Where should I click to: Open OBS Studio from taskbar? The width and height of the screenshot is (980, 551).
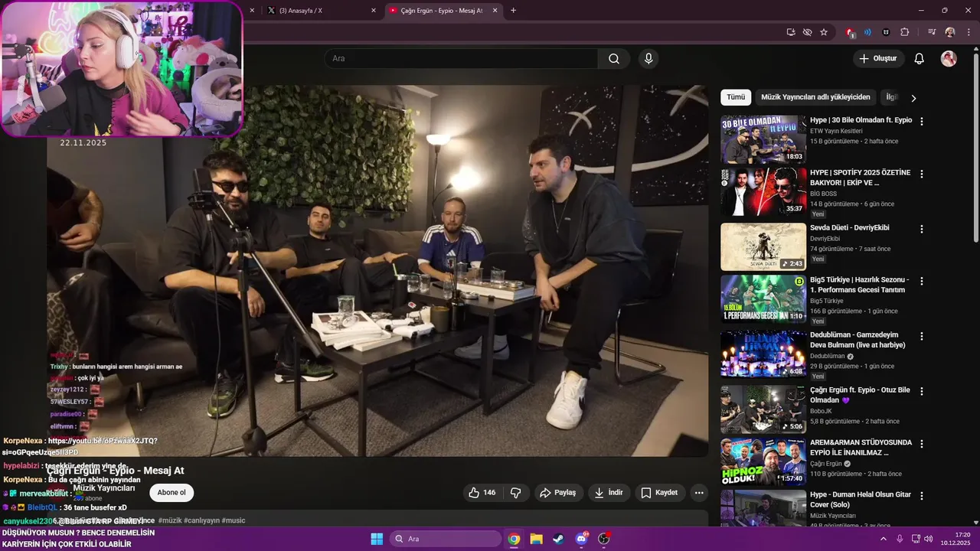603,539
